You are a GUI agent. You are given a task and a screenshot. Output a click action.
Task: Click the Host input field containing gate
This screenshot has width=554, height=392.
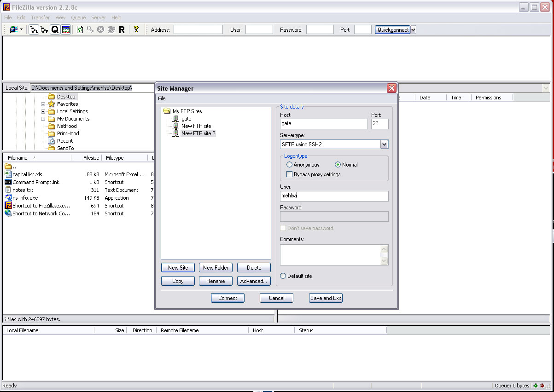click(x=324, y=124)
